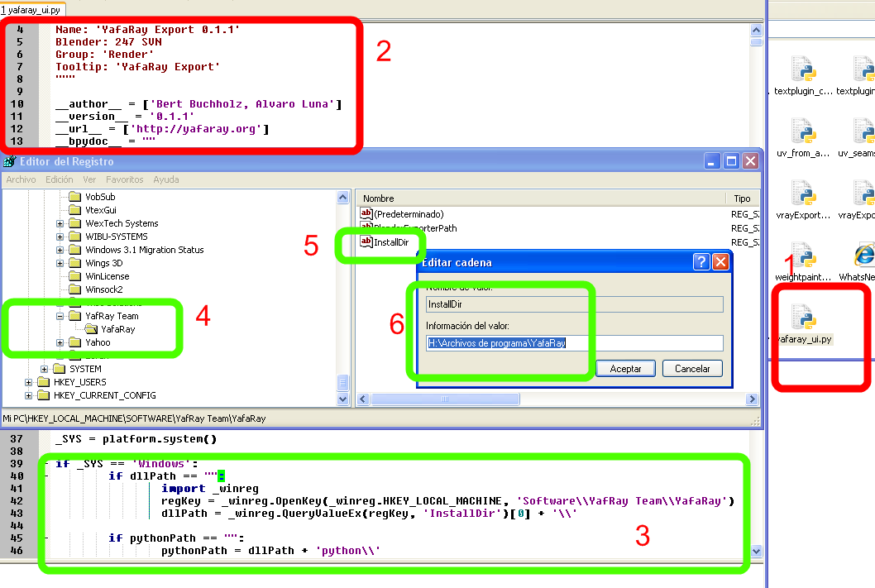Image resolution: width=875 pixels, height=588 pixels.
Task: Click the Nombre column header
Action: (x=541, y=198)
